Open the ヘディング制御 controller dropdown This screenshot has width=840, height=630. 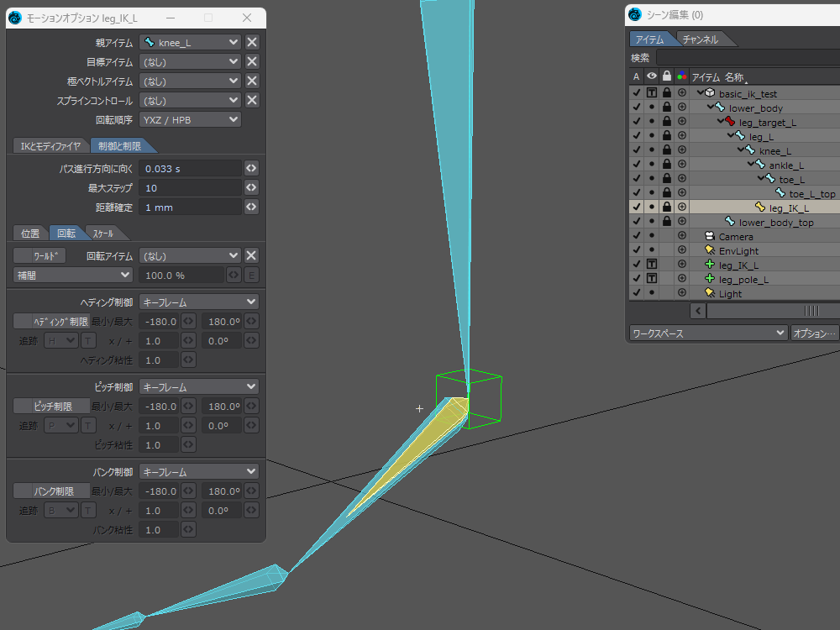(x=198, y=302)
